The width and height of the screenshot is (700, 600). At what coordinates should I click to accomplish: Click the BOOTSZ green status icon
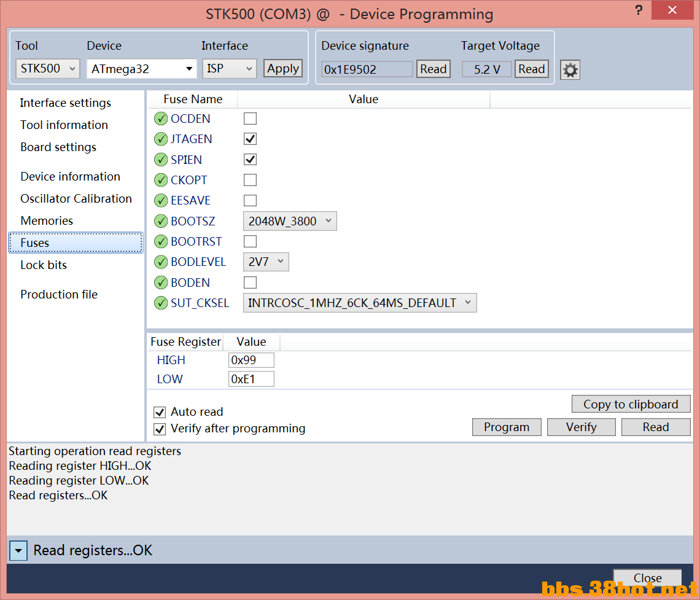161,221
